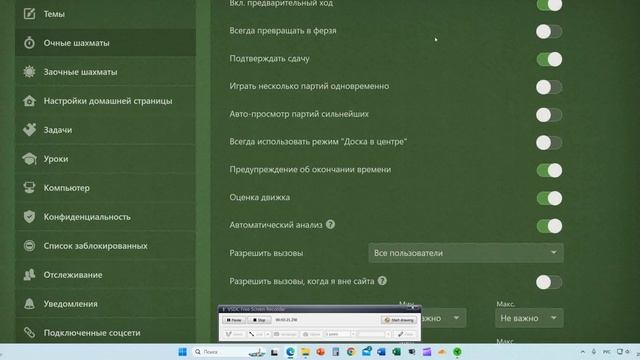Click help icon next to Автоматический анализ
The height and width of the screenshot is (360, 640).
[331, 224]
